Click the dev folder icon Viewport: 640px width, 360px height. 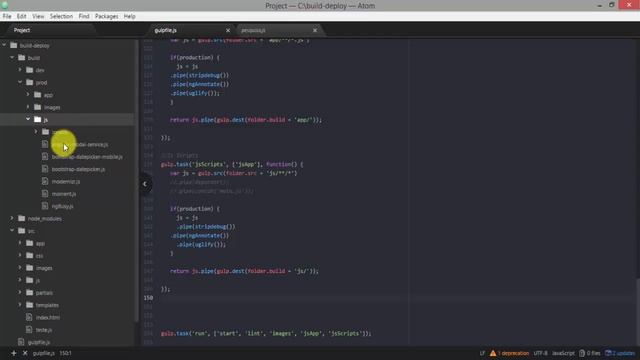29,70
